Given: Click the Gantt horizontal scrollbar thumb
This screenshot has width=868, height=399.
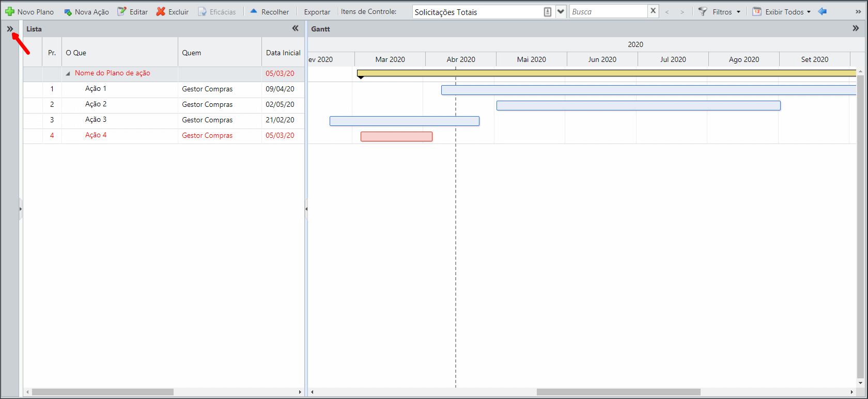Looking at the screenshot, I should 618,392.
